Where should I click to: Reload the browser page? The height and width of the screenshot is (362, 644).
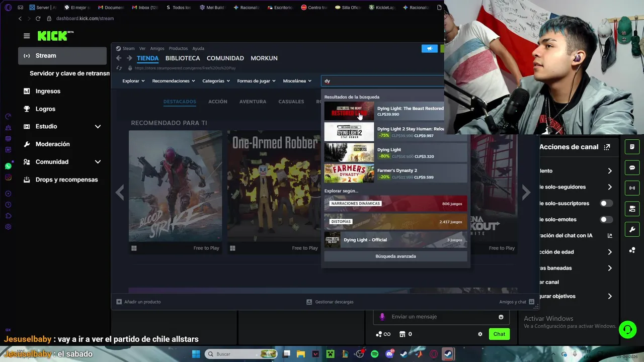pos(38,19)
